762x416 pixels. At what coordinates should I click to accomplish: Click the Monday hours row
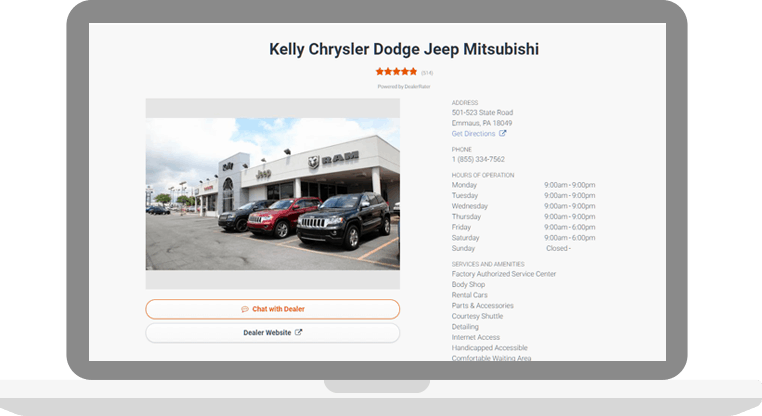click(x=523, y=185)
